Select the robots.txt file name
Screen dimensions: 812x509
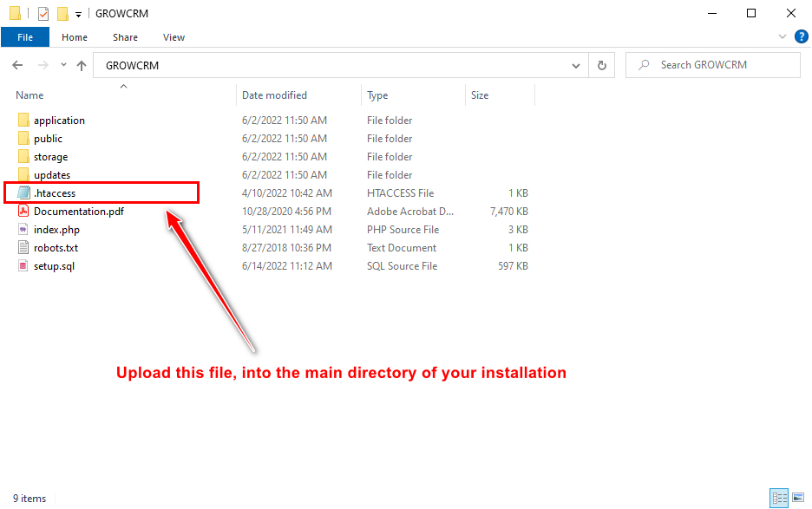tap(56, 248)
